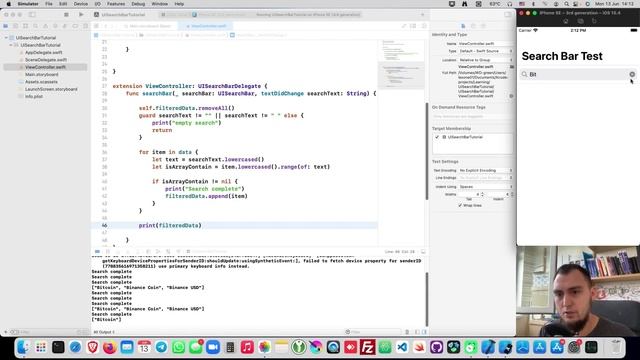Open the Help menu in menu bar
640x360 pixels.
point(179,4)
